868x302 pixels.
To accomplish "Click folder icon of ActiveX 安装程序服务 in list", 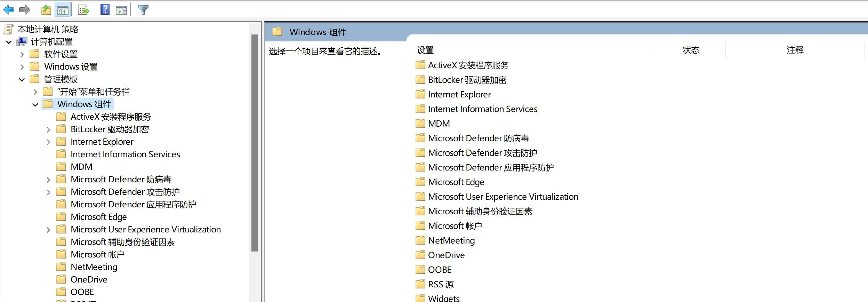I will point(420,65).
